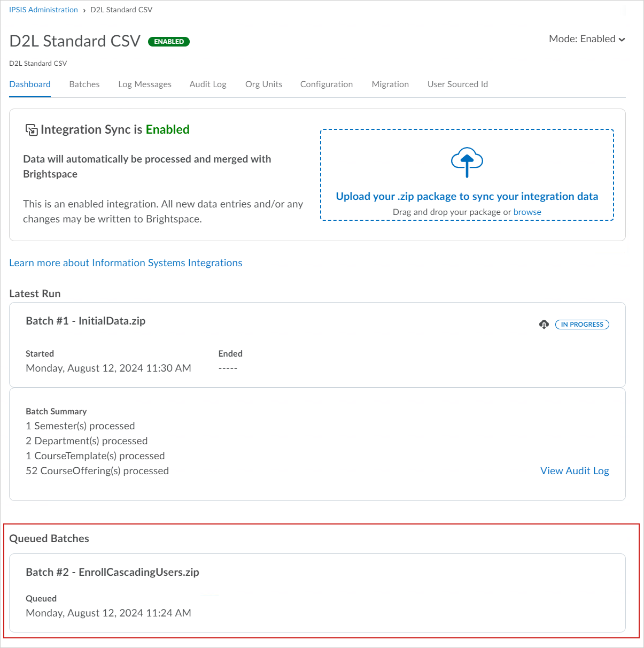Open the Org Units tab
The width and height of the screenshot is (644, 648).
point(263,84)
